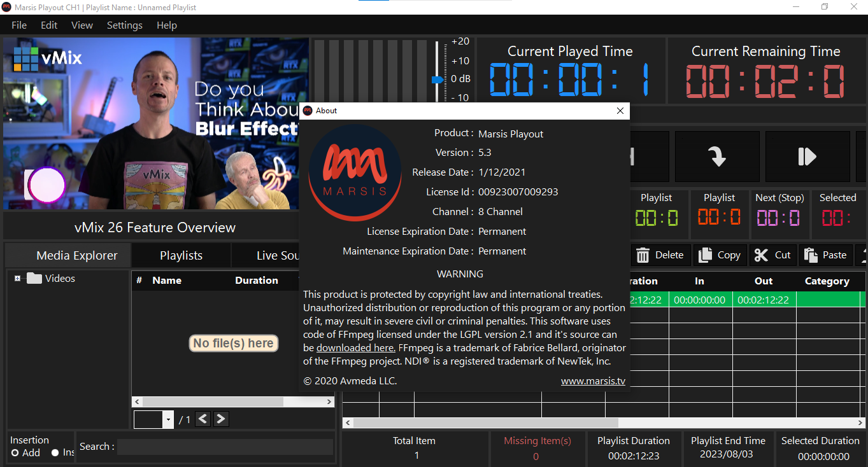Click the media list '#' column header
This screenshot has width=868, height=467.
139,280
